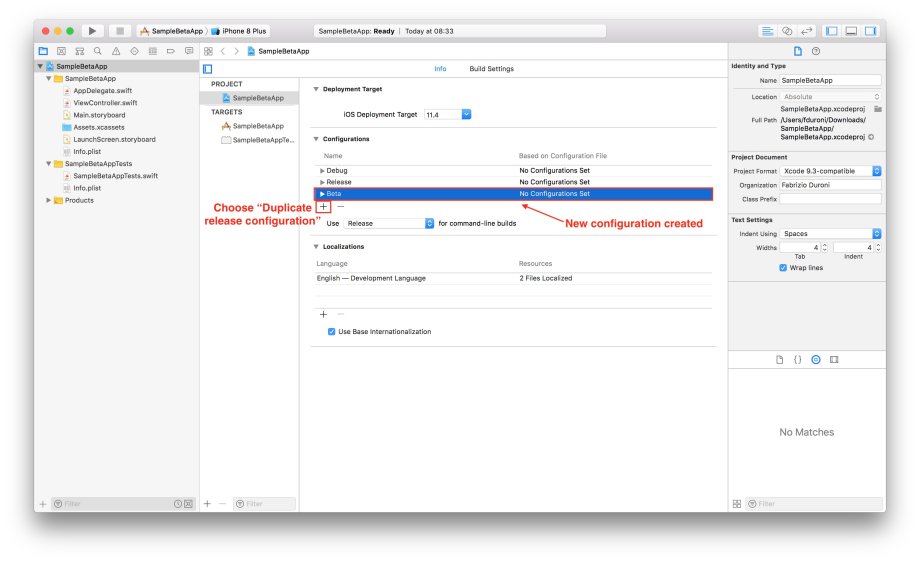This screenshot has height=561, width=920.
Task: Open the Location dropdown
Action: pyautogui.click(x=830, y=97)
